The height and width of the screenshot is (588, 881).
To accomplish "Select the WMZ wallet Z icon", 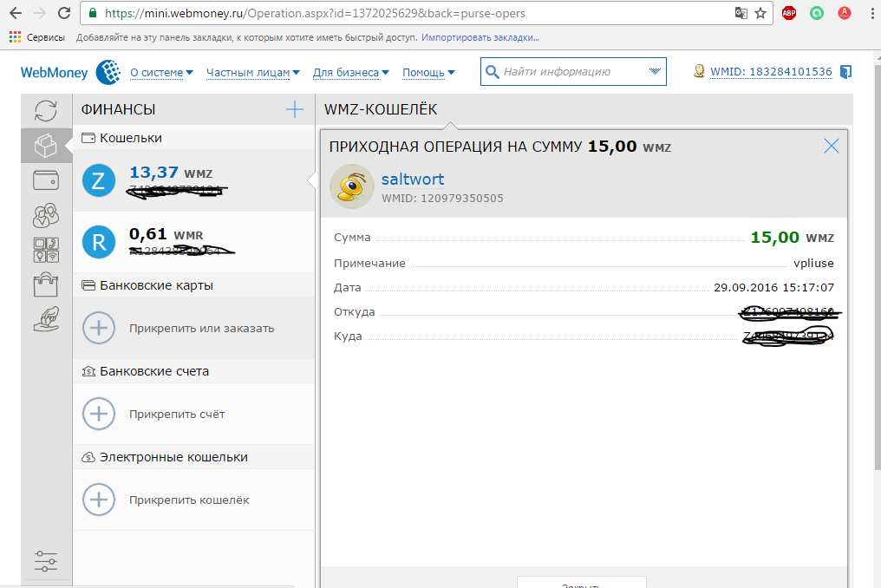I will (98, 180).
